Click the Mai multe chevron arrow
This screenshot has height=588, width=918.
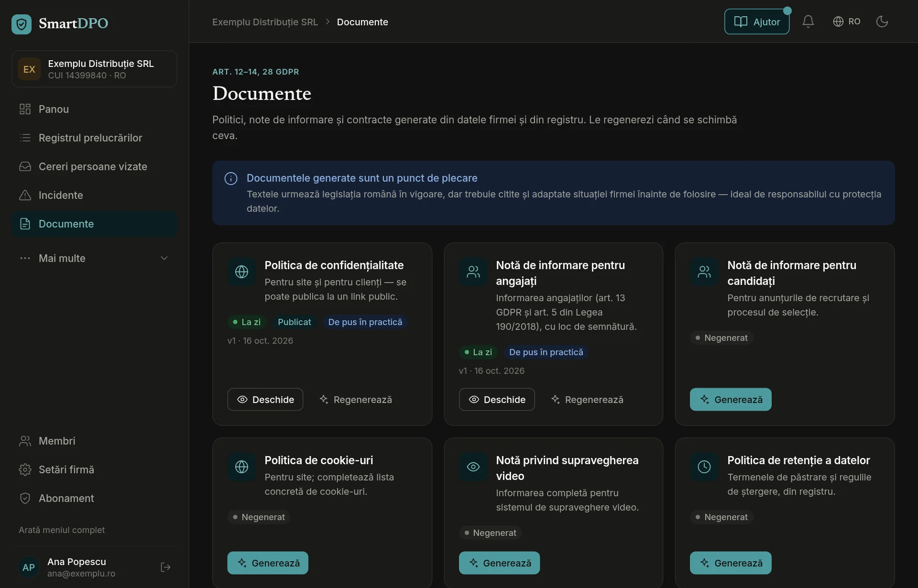coord(164,258)
